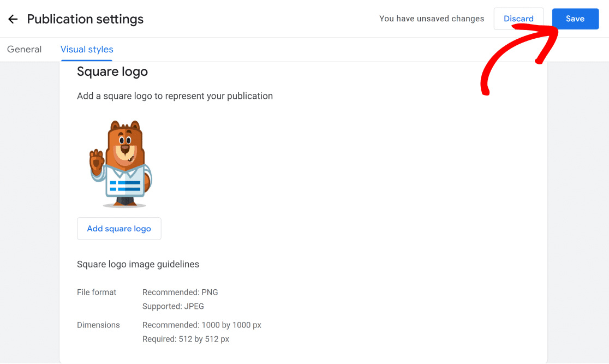Click the File format label
The height and width of the screenshot is (364, 609).
(97, 292)
